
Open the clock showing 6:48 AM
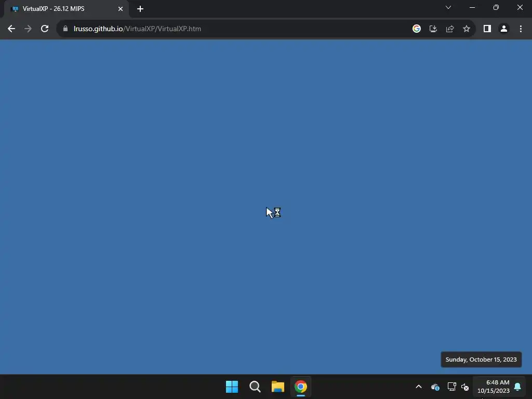pyautogui.click(x=494, y=387)
